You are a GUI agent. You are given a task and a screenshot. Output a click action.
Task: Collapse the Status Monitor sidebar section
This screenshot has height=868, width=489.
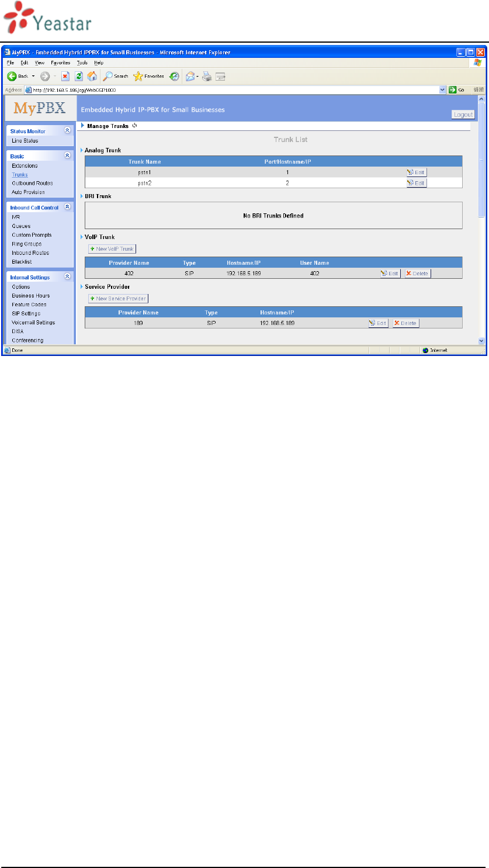click(x=67, y=130)
